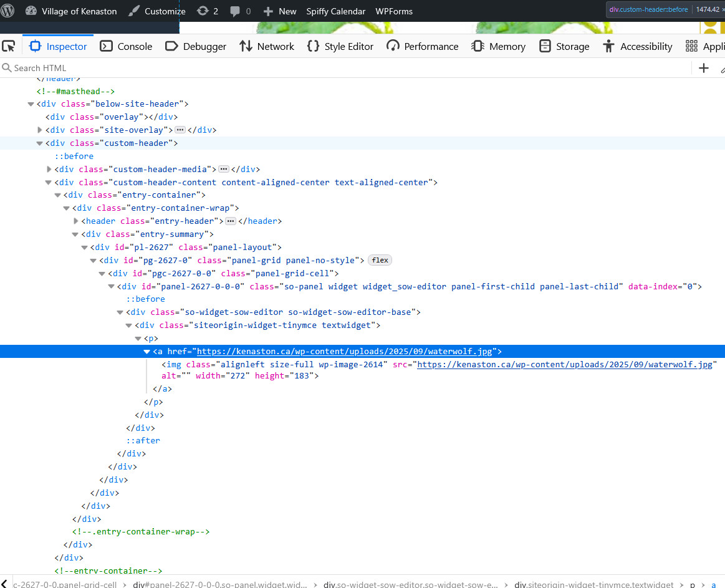Open the Network tab
The height and width of the screenshot is (588, 725).
pyautogui.click(x=267, y=46)
